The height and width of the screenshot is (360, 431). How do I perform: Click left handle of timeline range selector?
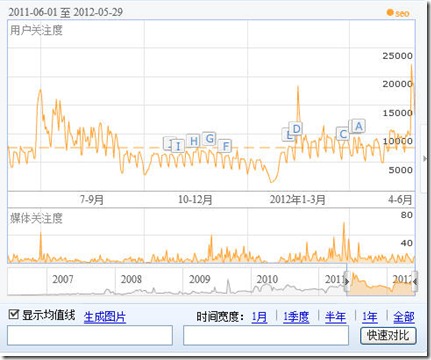pos(347,281)
